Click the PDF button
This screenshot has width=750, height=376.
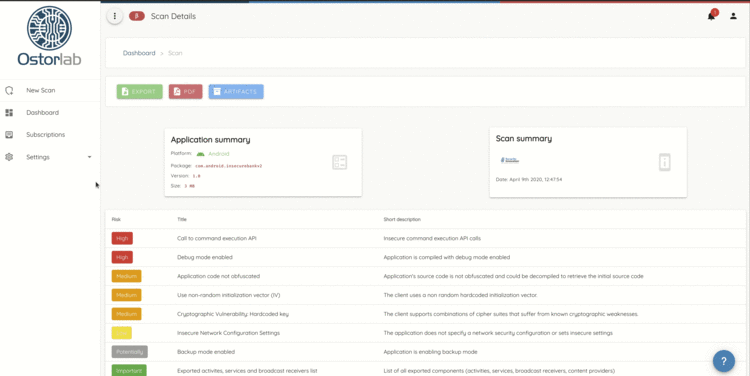tap(186, 91)
